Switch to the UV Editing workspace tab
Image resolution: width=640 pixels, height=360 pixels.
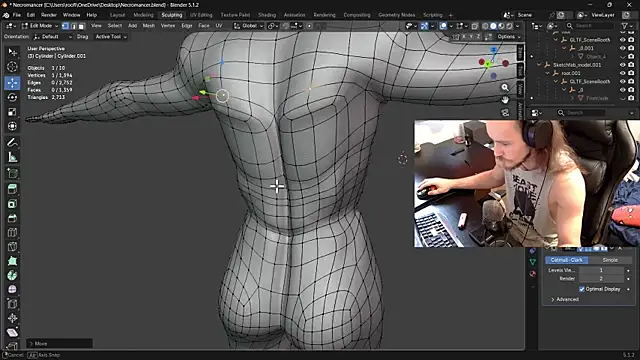click(x=201, y=15)
